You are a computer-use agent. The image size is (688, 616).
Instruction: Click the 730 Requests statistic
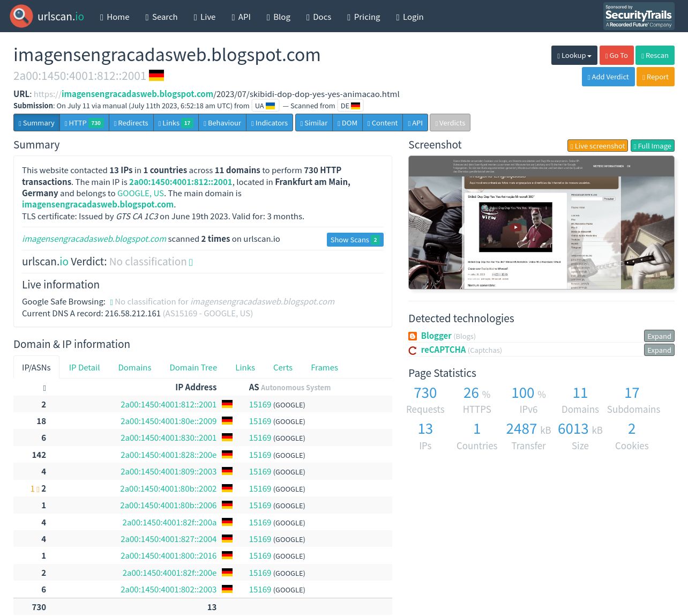(x=425, y=400)
